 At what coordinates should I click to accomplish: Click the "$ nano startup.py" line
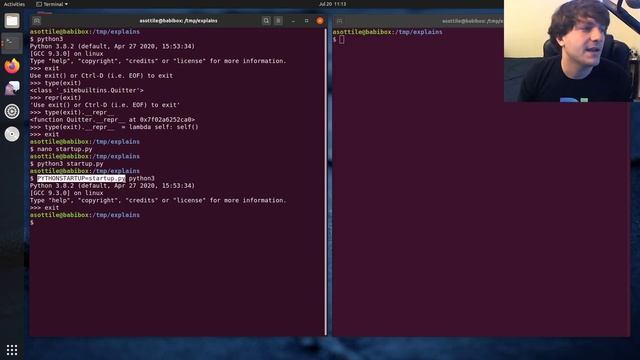[x=61, y=149]
